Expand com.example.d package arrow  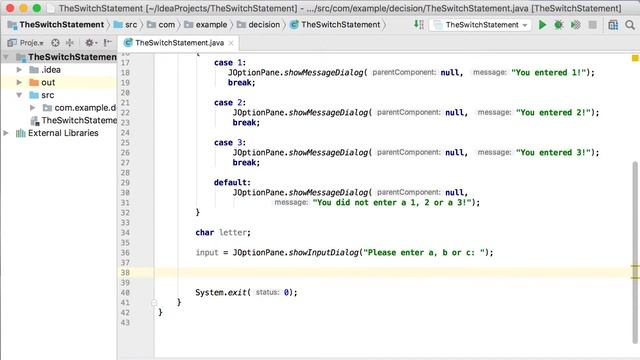[32, 108]
